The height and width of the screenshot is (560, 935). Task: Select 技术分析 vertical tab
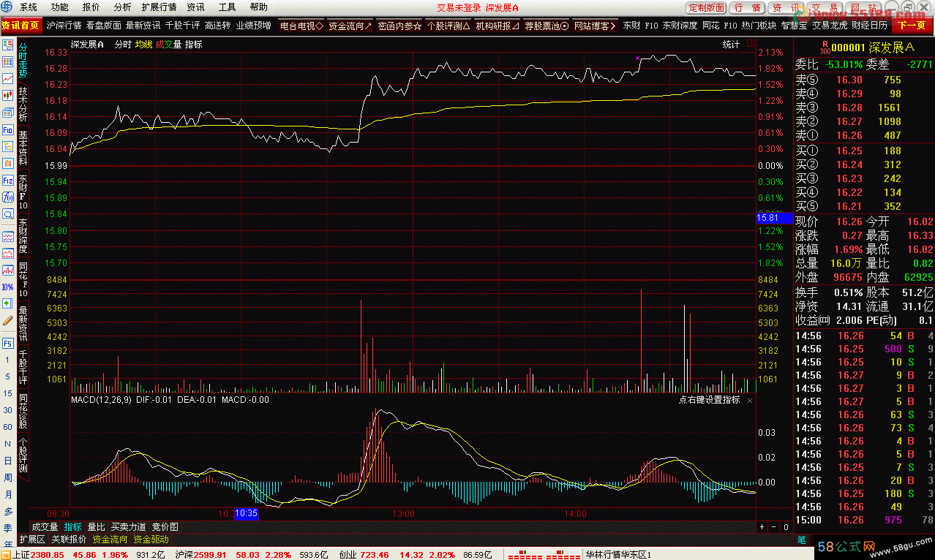(x=23, y=104)
